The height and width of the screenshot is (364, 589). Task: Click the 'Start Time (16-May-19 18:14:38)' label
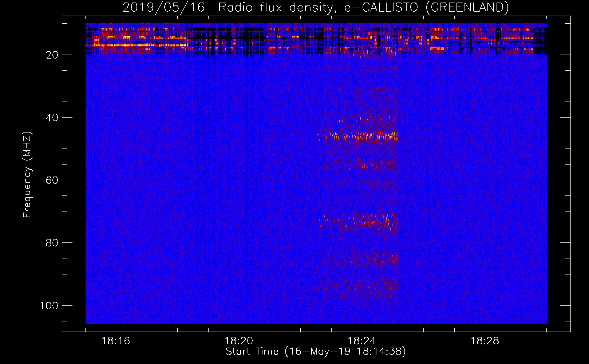tap(316, 352)
